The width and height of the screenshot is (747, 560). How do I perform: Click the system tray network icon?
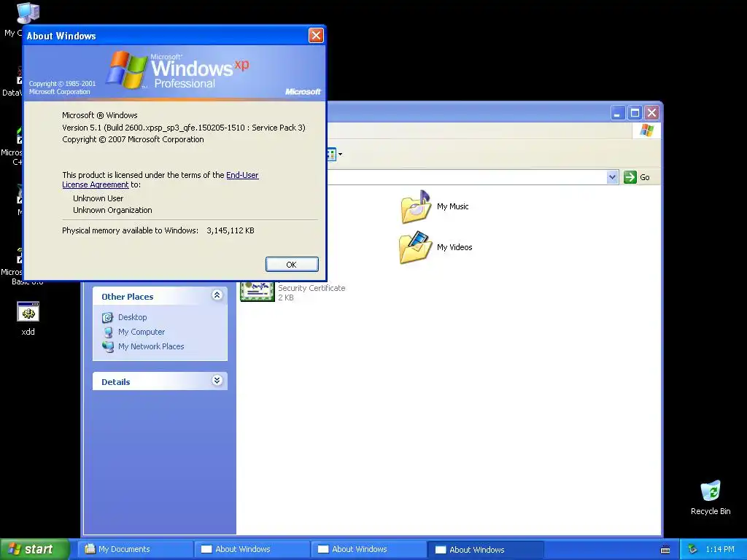(693, 550)
